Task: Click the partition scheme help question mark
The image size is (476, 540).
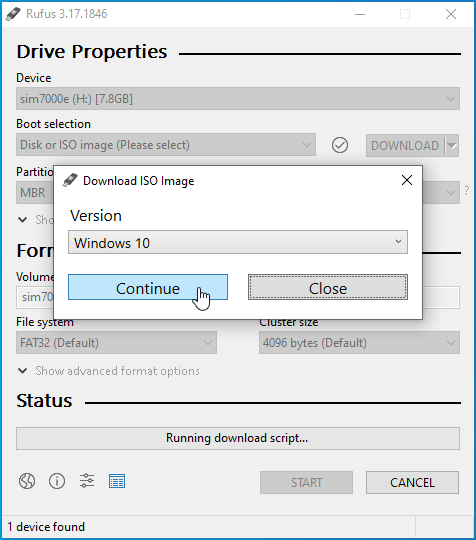Action: click(x=467, y=190)
